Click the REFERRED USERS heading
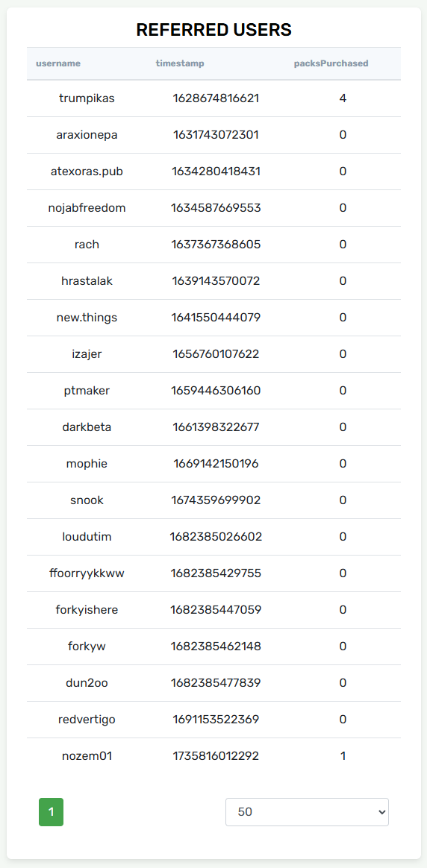427x868 pixels. click(213, 30)
